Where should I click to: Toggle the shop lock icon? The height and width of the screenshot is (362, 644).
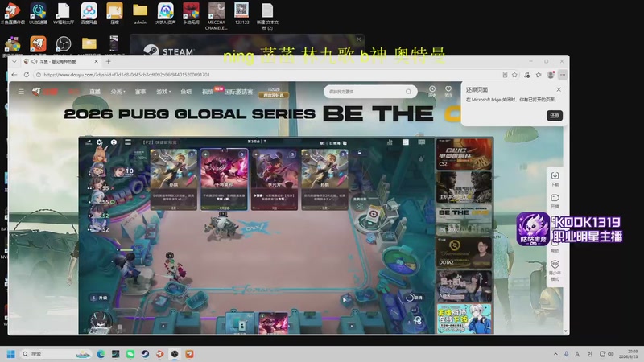point(360,153)
